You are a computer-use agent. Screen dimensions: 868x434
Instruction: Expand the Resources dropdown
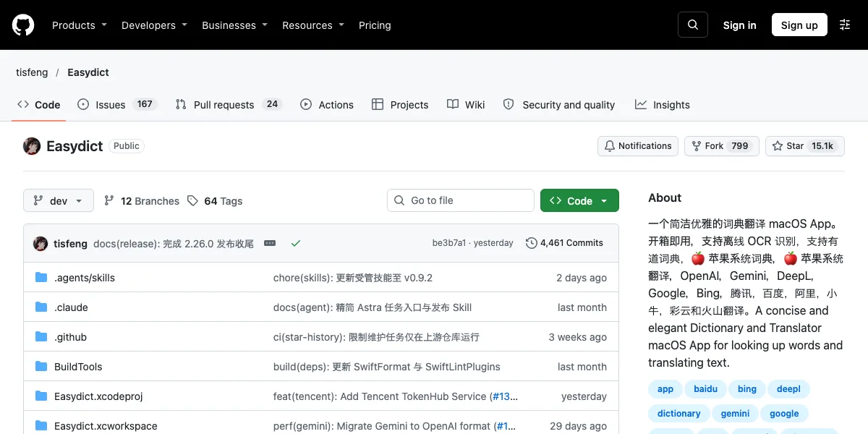(313, 25)
